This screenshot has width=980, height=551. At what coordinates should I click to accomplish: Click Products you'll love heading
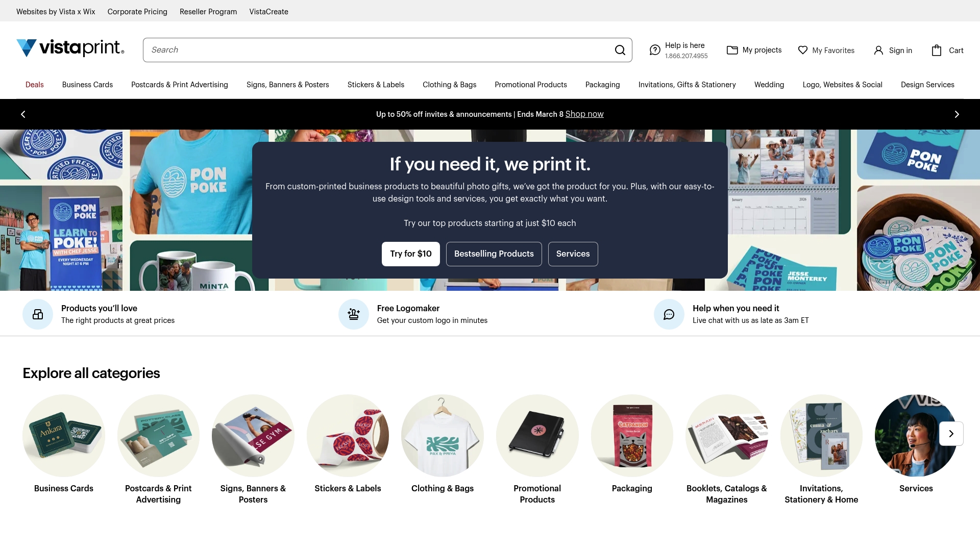coord(99,308)
